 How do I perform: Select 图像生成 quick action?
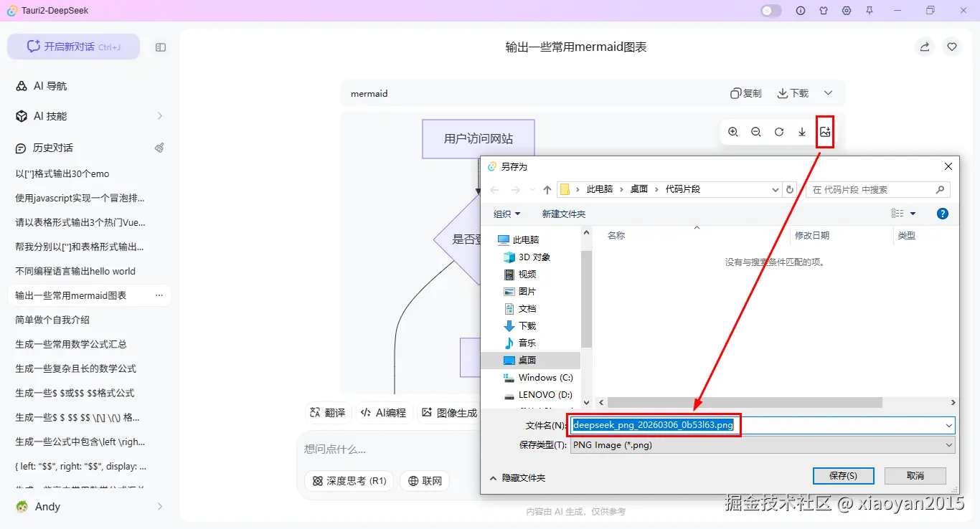coord(448,413)
